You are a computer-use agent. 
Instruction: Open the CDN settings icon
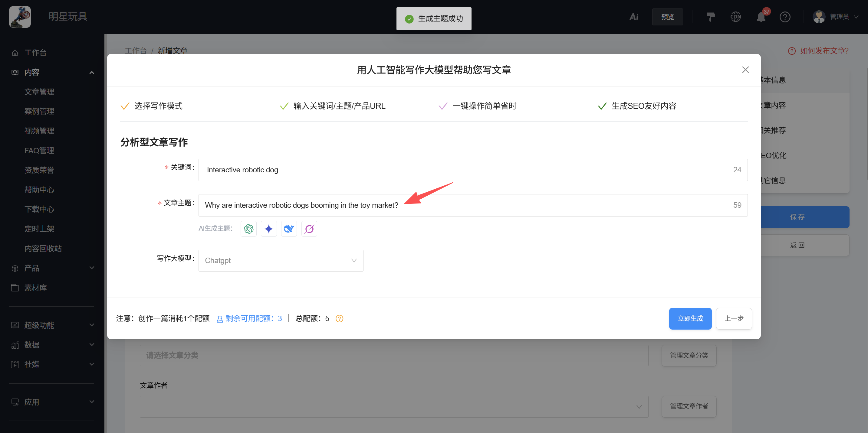(x=735, y=17)
